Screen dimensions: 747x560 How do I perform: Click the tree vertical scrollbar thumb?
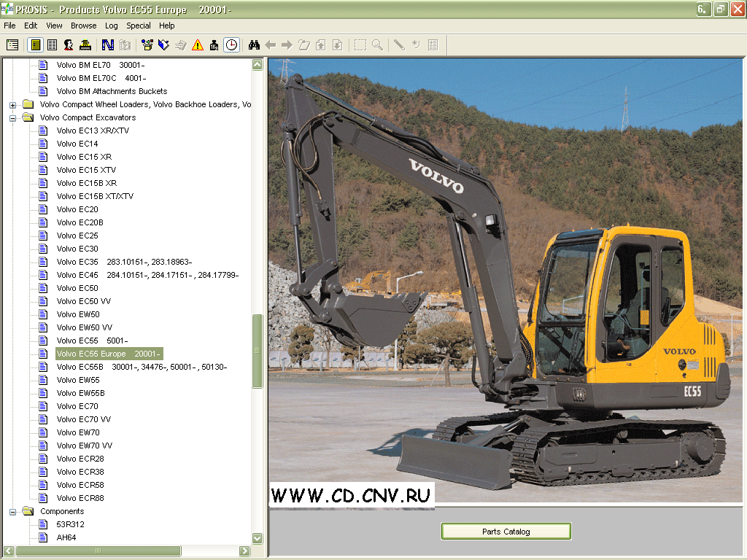[258, 351]
